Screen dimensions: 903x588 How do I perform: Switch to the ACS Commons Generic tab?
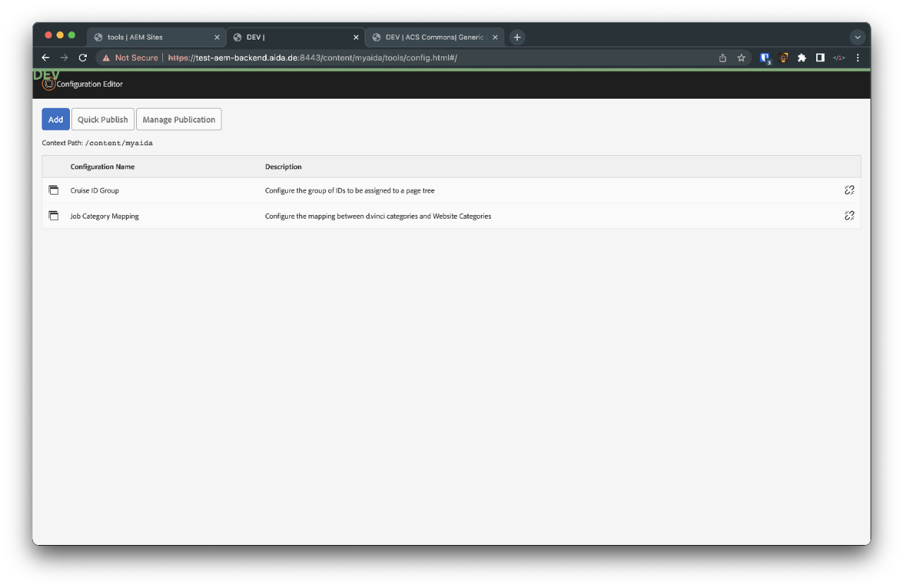pyautogui.click(x=433, y=37)
